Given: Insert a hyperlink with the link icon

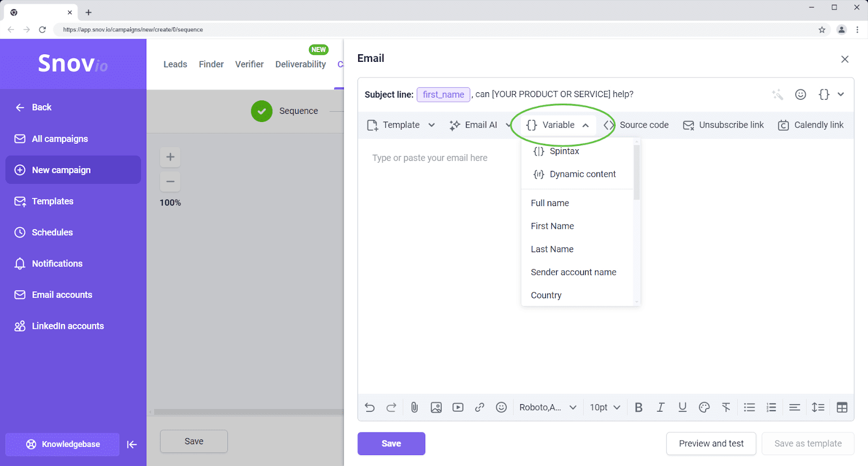Looking at the screenshot, I should (x=480, y=407).
